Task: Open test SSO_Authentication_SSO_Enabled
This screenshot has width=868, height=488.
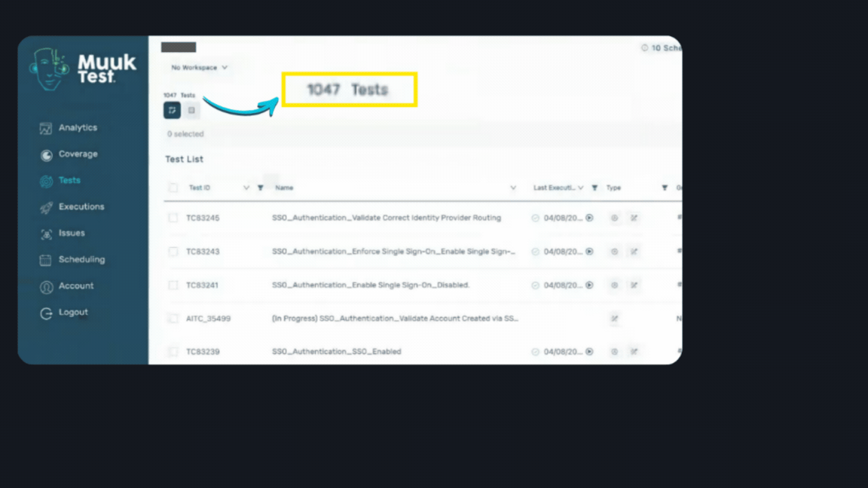Action: [x=337, y=352]
